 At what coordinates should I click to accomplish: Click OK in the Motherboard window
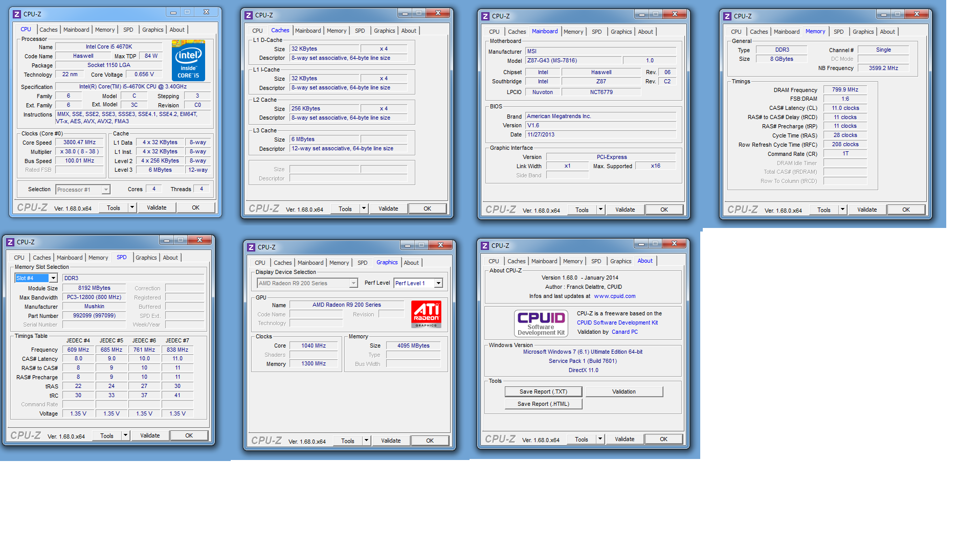coord(664,210)
